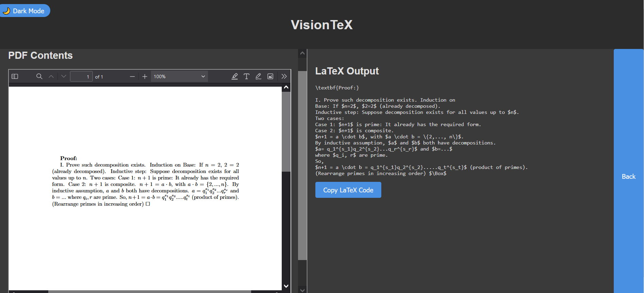Click 'of 1' page count label
The height and width of the screenshot is (293, 644).
tap(99, 77)
